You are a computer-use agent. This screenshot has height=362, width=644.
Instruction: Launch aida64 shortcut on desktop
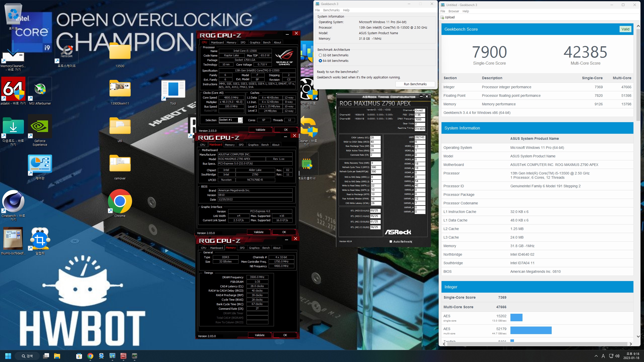[x=13, y=91]
